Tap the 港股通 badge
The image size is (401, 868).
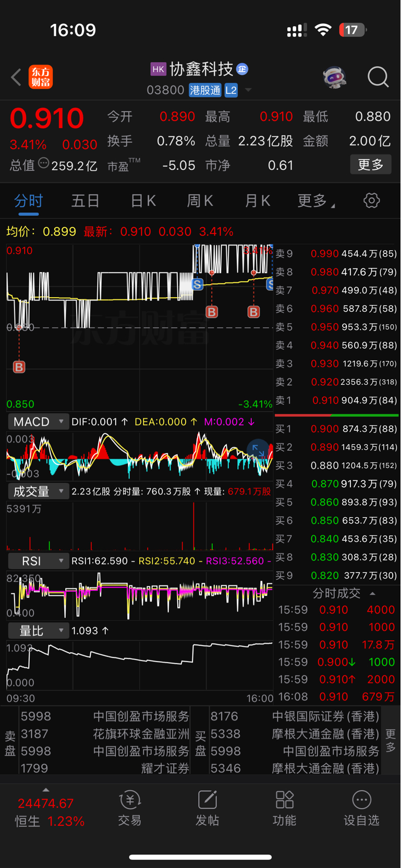(205, 91)
